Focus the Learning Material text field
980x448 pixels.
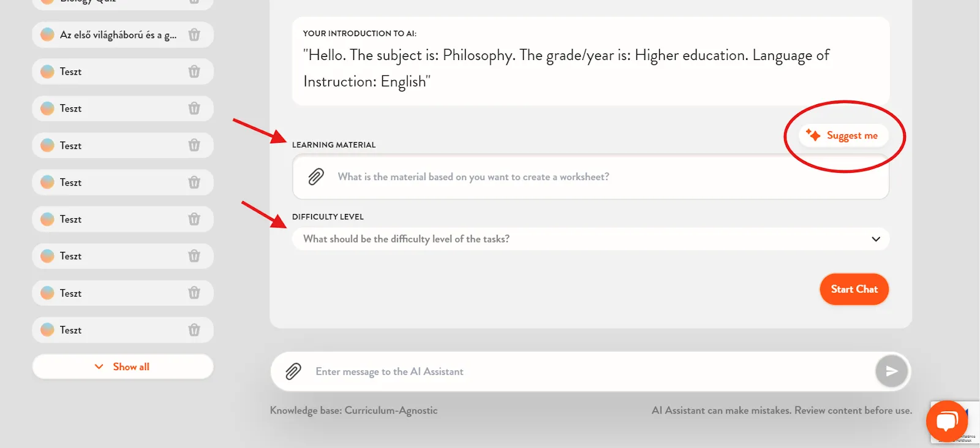point(590,177)
